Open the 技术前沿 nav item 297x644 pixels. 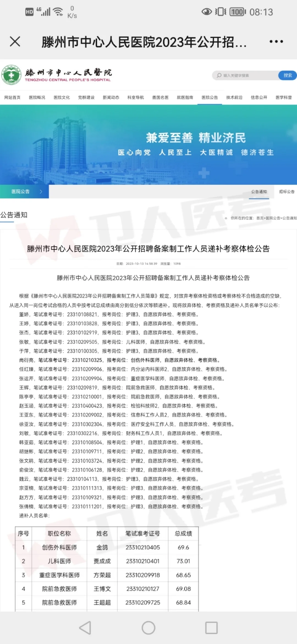[x=234, y=97]
